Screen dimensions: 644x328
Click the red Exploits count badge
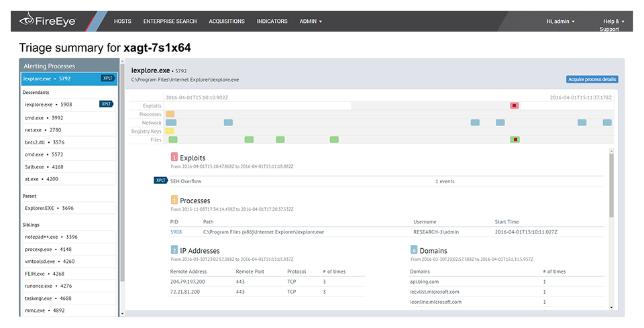tap(174, 157)
